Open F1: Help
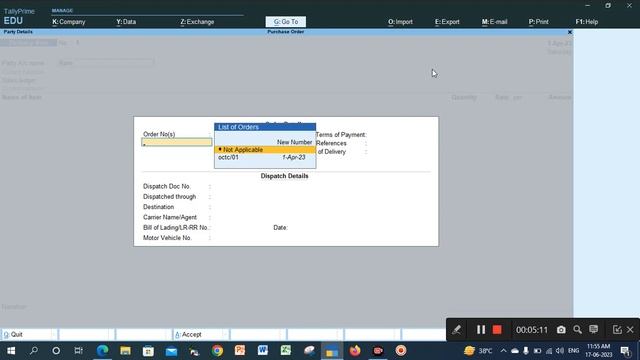640x360 pixels. point(587,22)
